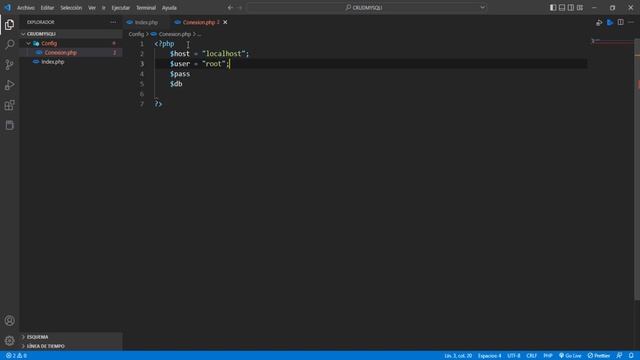
Task: Open the Selección menu
Action: [x=71, y=7]
